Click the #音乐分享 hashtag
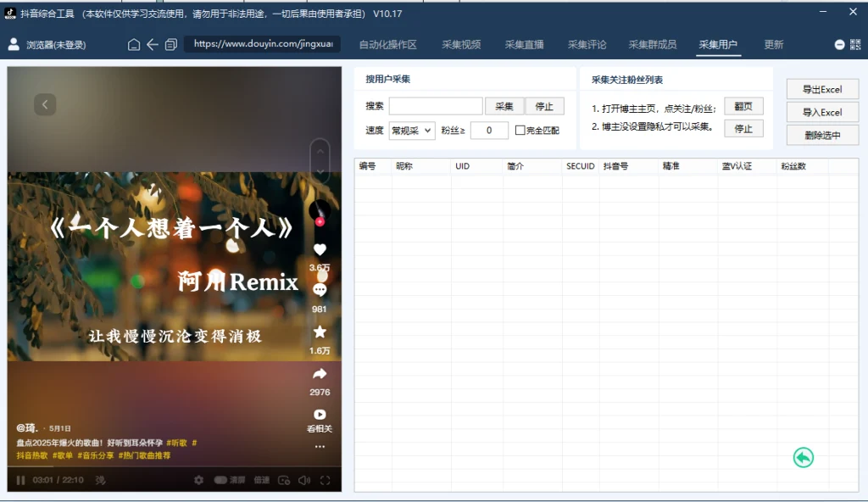 click(96, 455)
